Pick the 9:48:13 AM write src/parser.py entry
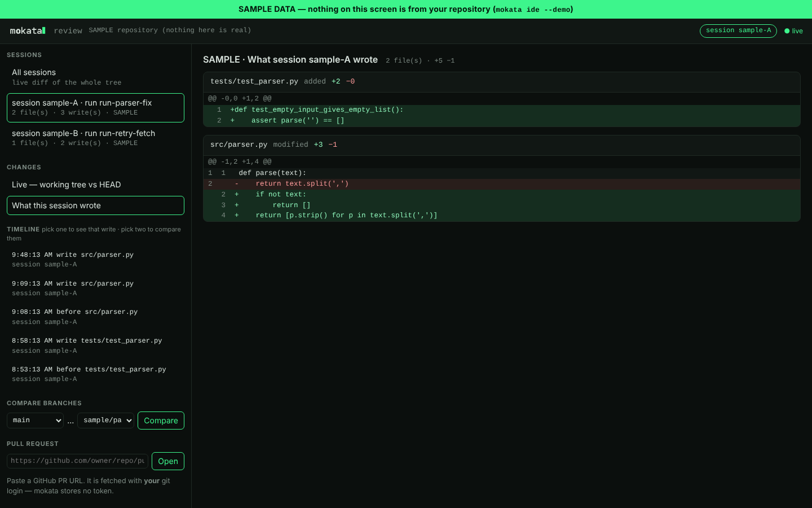Viewport: 812px width, 508px height. [x=95, y=259]
